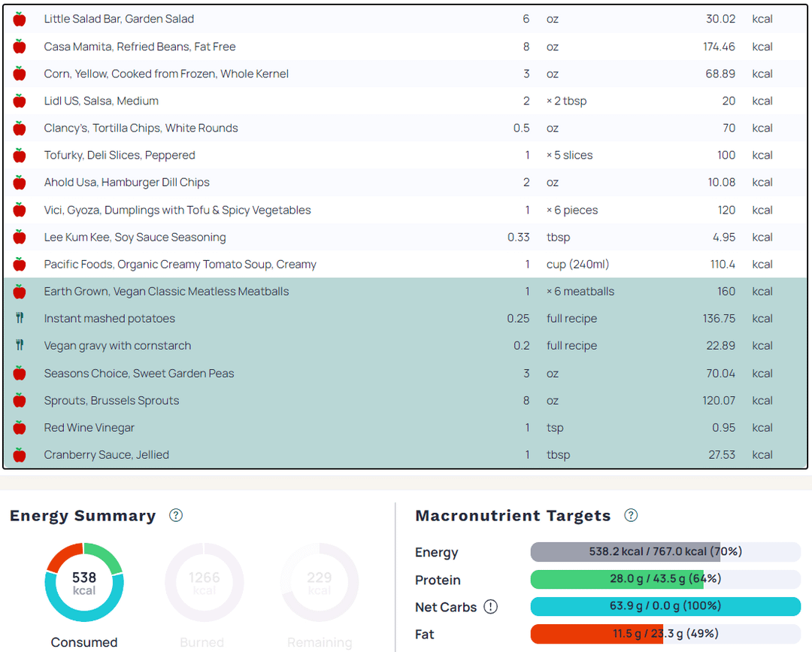
Task: Click the apple icon next to Red Wine Vinegar
Action: (20, 427)
